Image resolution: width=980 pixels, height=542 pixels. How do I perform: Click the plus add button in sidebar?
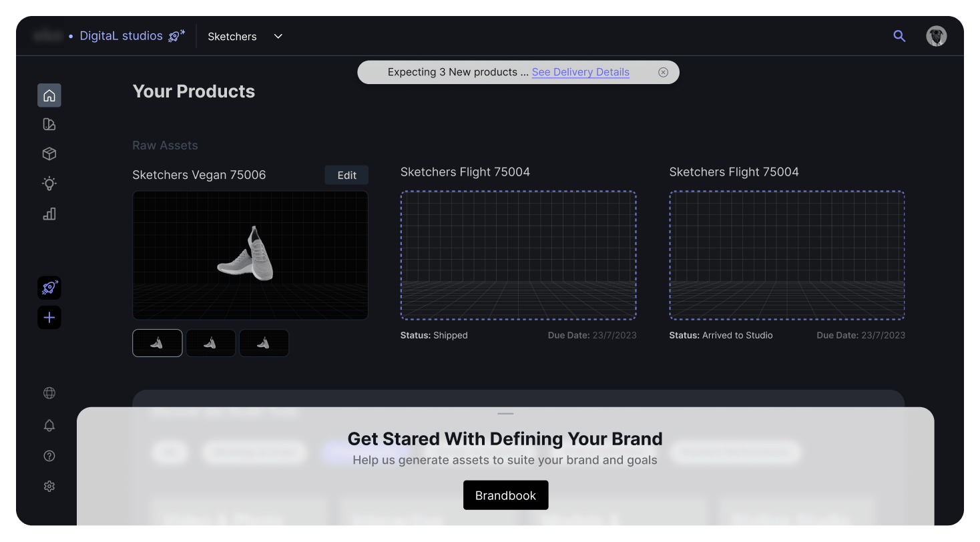point(49,318)
